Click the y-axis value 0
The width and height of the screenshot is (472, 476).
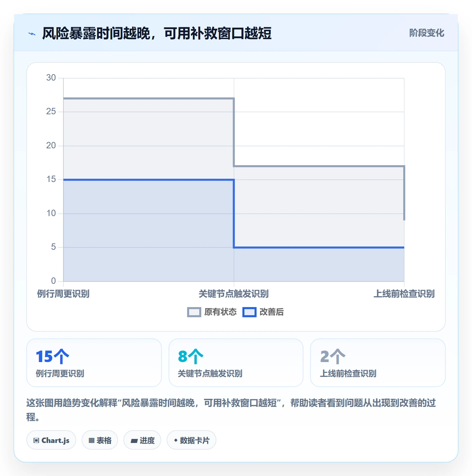pyautogui.click(x=53, y=281)
